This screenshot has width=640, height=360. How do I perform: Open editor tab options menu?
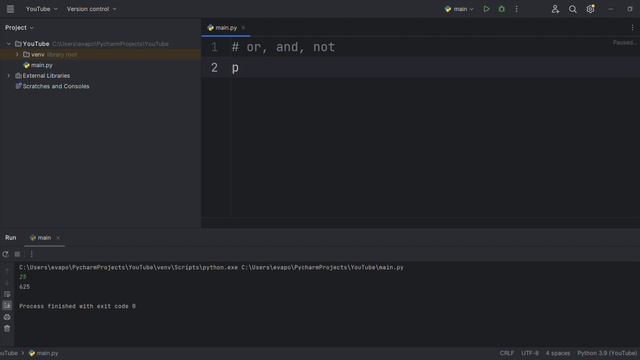pos(632,28)
